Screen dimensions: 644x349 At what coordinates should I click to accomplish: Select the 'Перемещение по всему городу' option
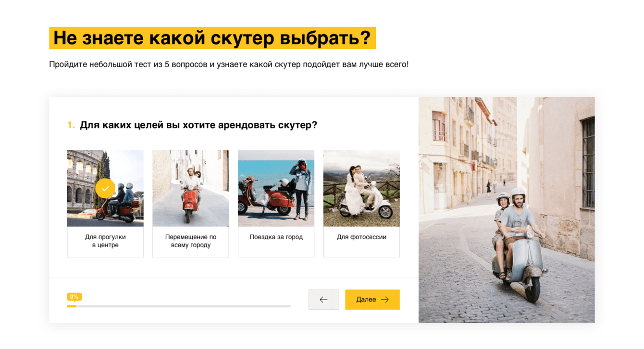(191, 204)
